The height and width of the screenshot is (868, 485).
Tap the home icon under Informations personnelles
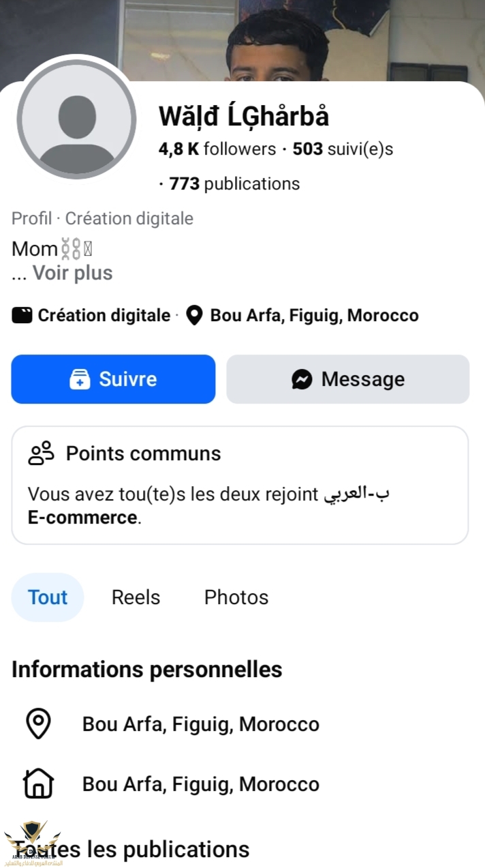pos(38,784)
